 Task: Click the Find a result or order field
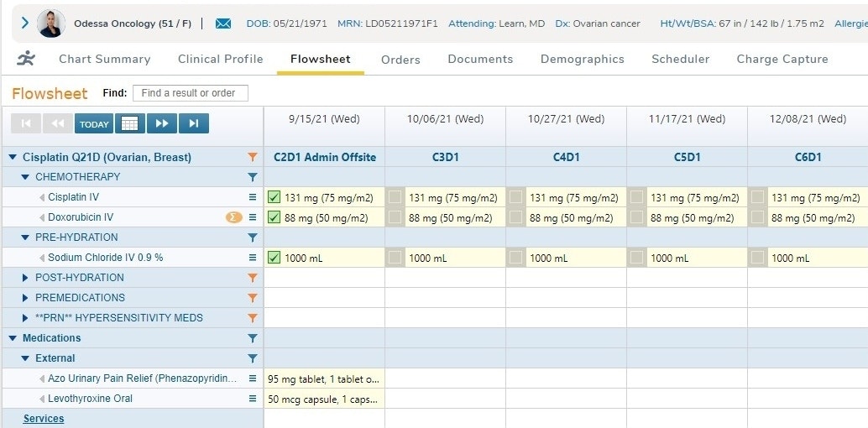[190, 93]
